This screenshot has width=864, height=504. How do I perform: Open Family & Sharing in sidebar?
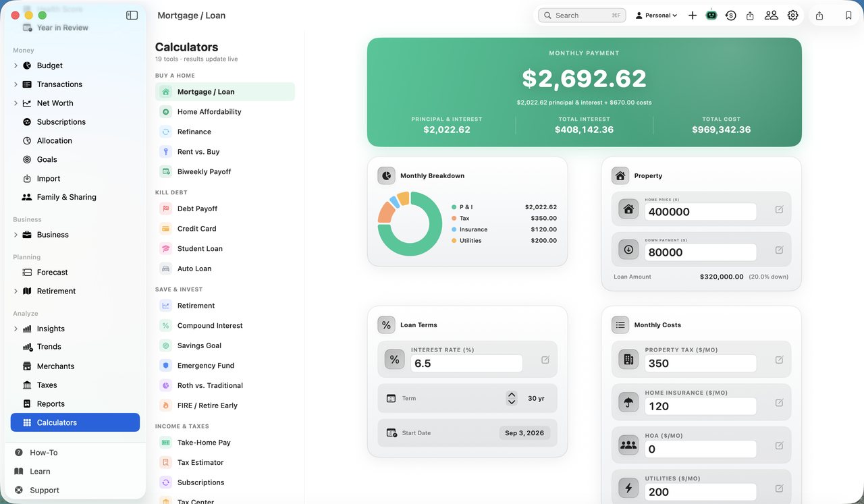(x=75, y=197)
